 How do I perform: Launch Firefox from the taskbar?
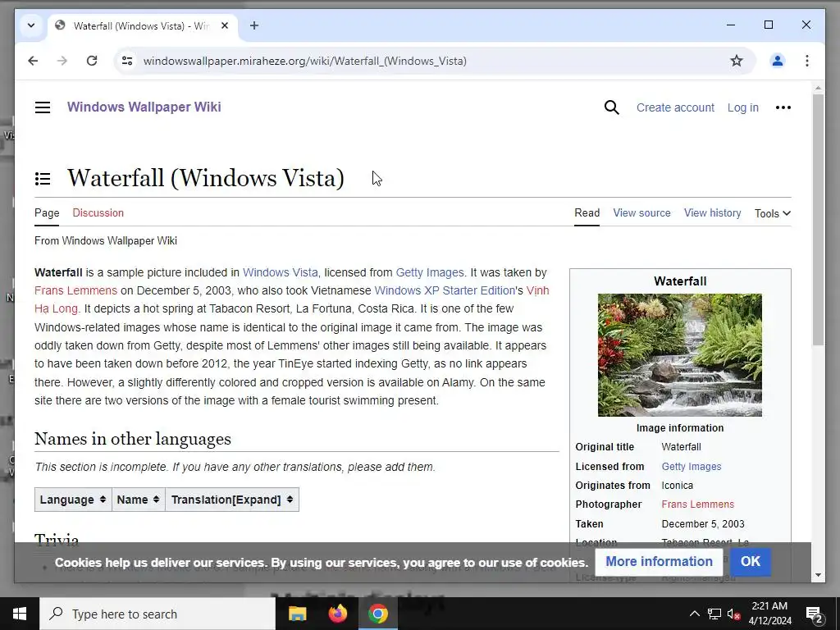(337, 614)
